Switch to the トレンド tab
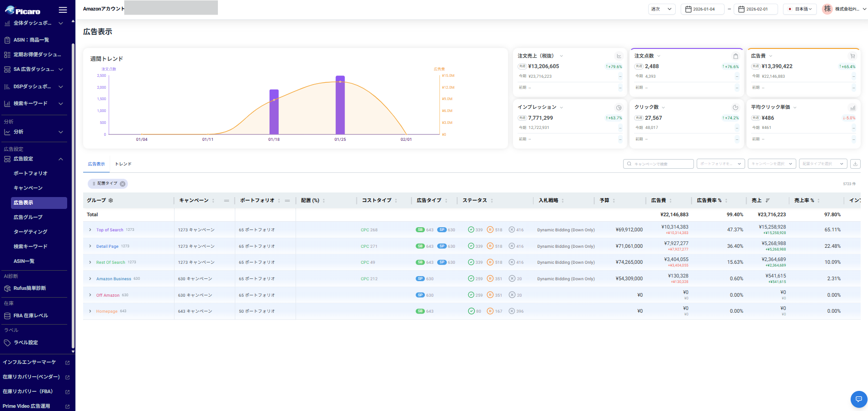Screen dimensions: 868x411 (123, 164)
